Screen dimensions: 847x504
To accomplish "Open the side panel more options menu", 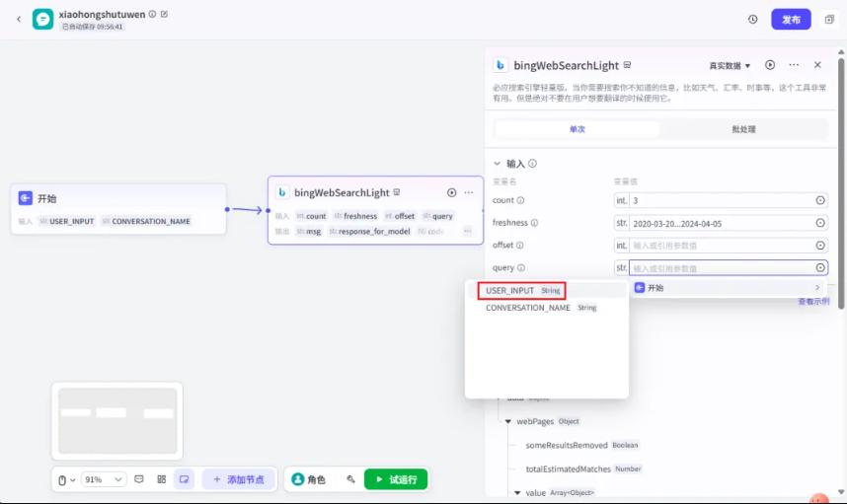I will point(794,65).
